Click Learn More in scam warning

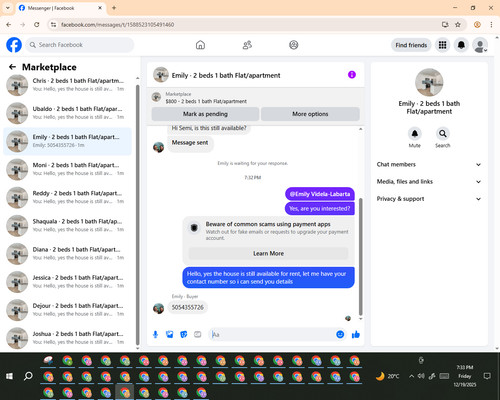click(x=268, y=253)
